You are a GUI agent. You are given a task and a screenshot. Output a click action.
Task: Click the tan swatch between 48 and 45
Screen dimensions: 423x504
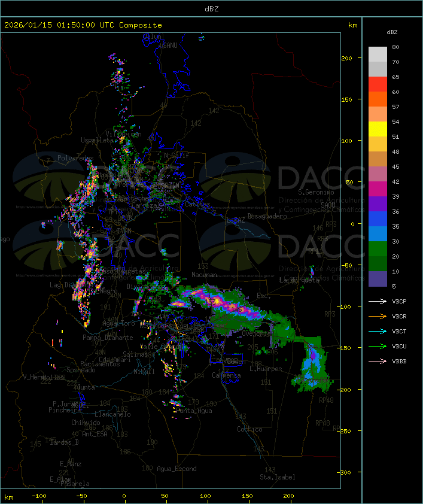coord(378,159)
